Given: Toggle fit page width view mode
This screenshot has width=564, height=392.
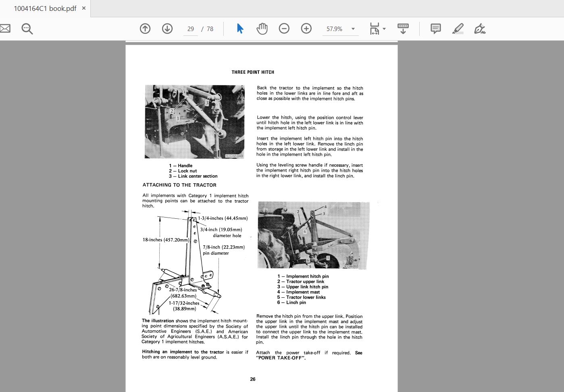Looking at the screenshot, I should (374, 29).
